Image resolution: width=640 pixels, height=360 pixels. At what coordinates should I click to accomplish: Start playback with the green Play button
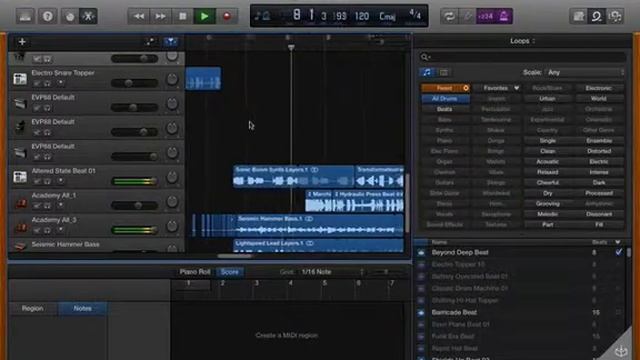tap(204, 16)
